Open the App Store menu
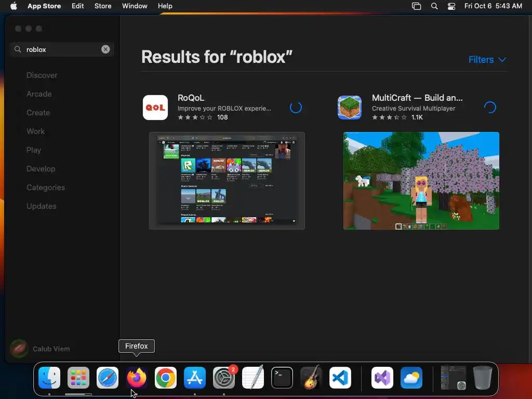Screen dimensions: 532x399 pyautogui.click(x=44, y=6)
